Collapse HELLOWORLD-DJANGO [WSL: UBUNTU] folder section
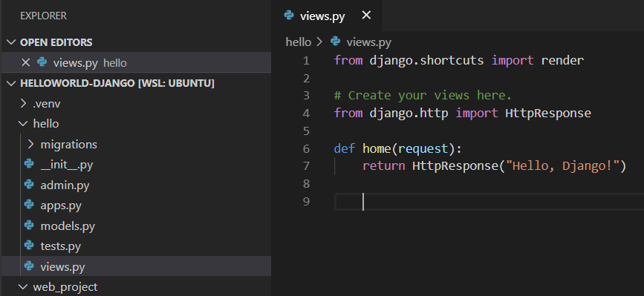The image size is (644, 296). pyautogui.click(x=12, y=83)
